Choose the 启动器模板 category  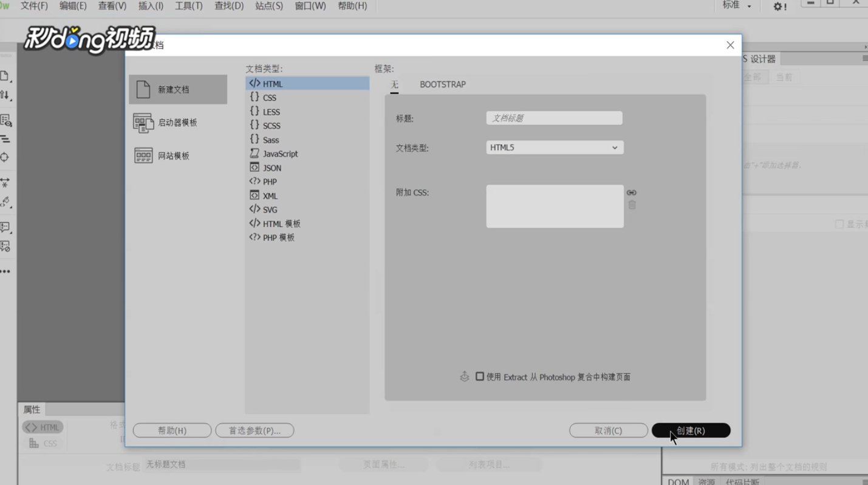tap(178, 123)
